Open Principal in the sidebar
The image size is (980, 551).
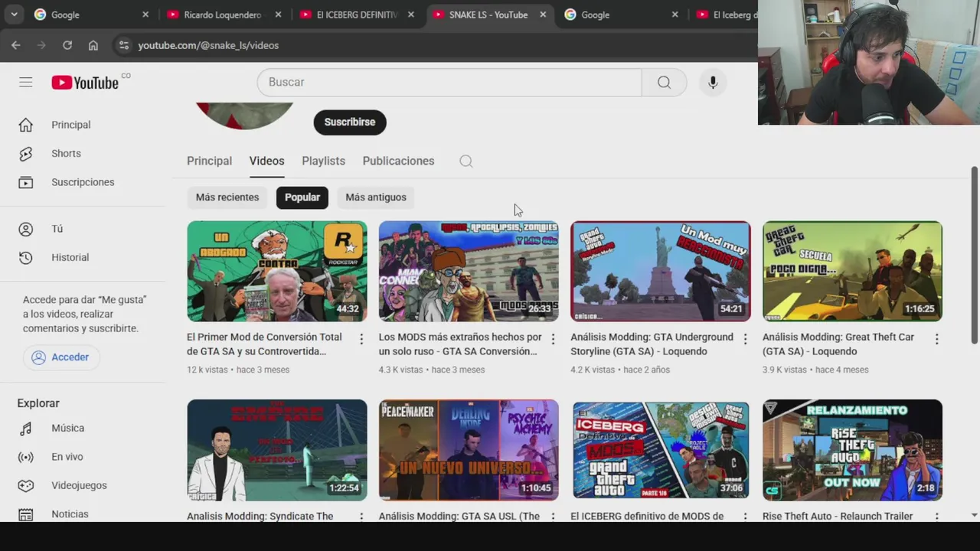(x=70, y=125)
